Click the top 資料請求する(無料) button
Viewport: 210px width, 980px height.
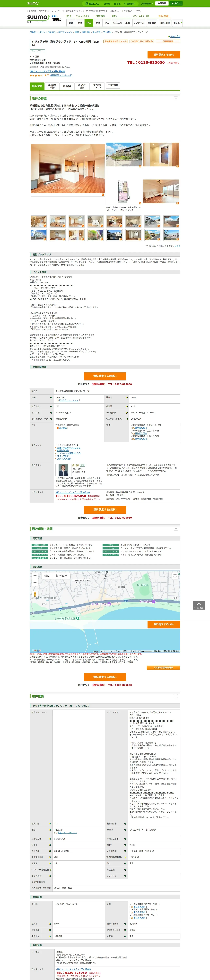(164, 55)
